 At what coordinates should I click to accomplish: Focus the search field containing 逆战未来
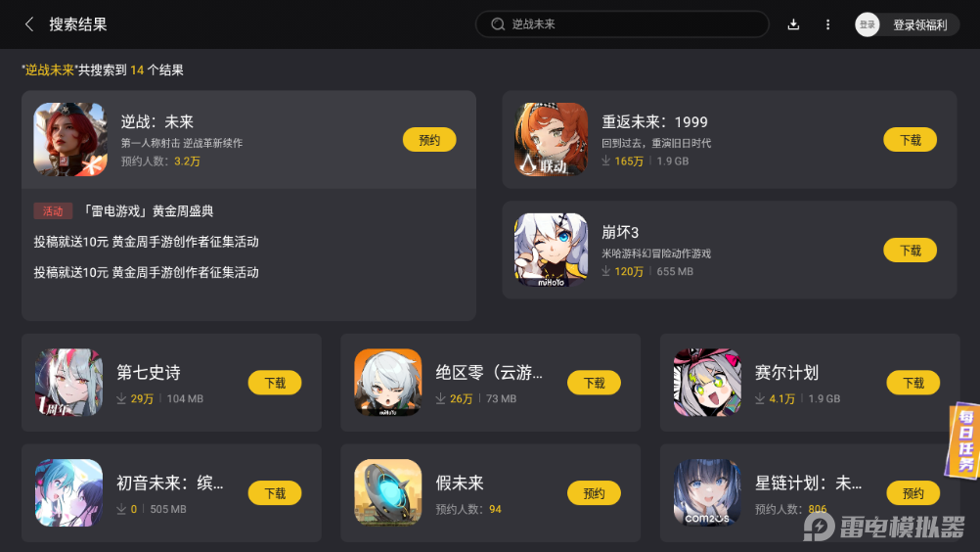pyautogui.click(x=622, y=24)
